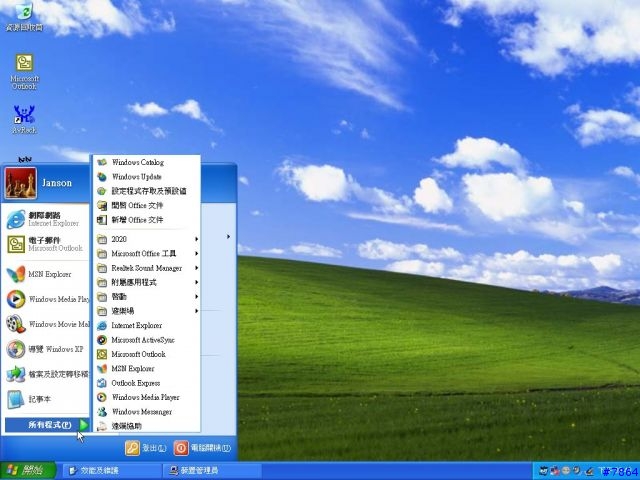The width and height of the screenshot is (640, 480).
Task: Click the 開始 Start button on taskbar
Action: click(x=28, y=471)
